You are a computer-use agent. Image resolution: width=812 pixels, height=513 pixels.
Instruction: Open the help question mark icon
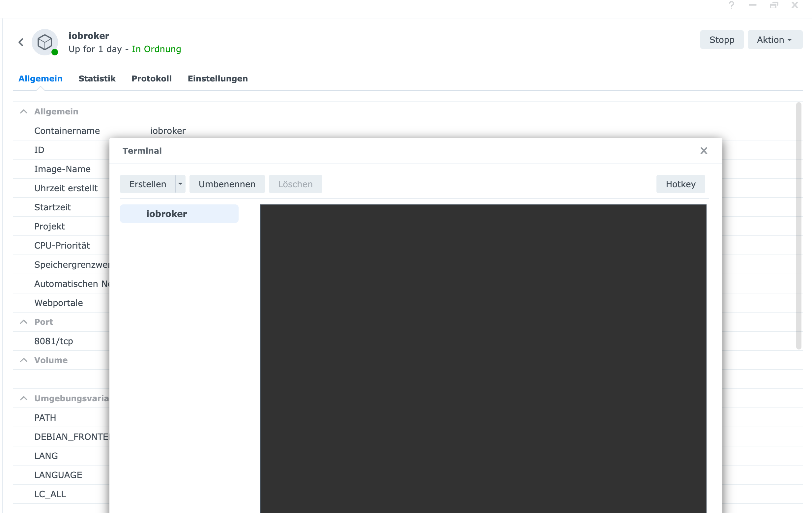click(x=731, y=5)
